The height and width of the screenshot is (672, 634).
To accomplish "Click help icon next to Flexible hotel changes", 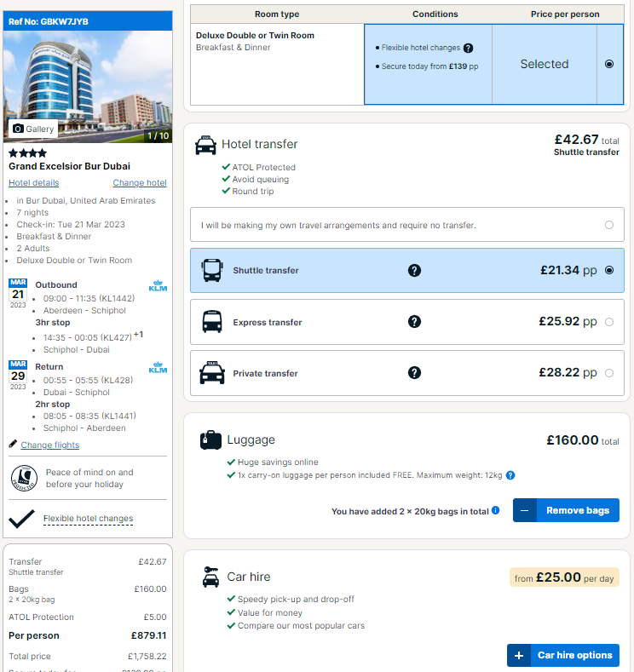I will (468, 48).
